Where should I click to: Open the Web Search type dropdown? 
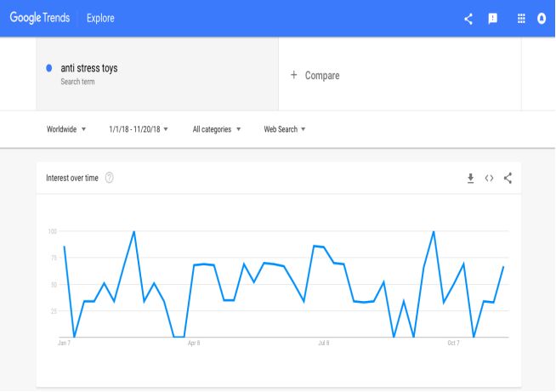[285, 129]
